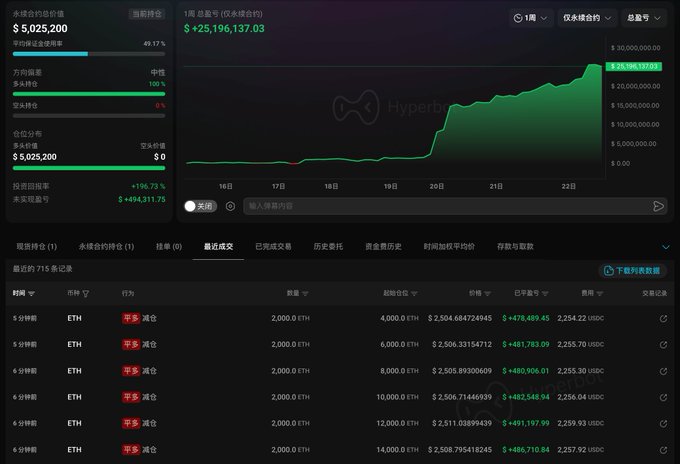The image size is (680, 464).
Task: Click price $2,511.03899439
Action: pos(462,423)
